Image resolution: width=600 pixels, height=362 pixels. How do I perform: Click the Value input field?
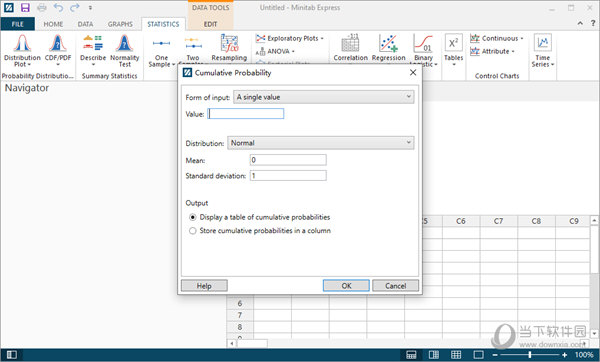click(246, 114)
